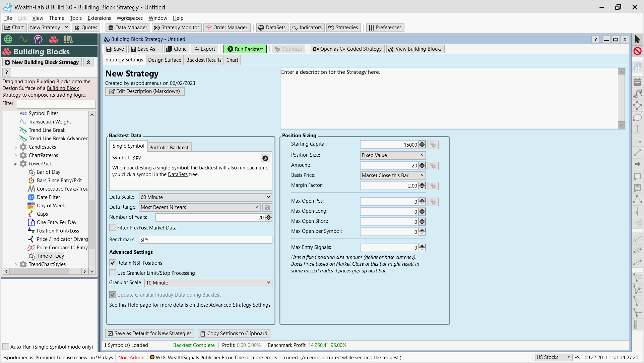Open the New Strategy dropdown arrow
Image resolution: width=644 pixels, height=363 pixels.
[66, 28]
